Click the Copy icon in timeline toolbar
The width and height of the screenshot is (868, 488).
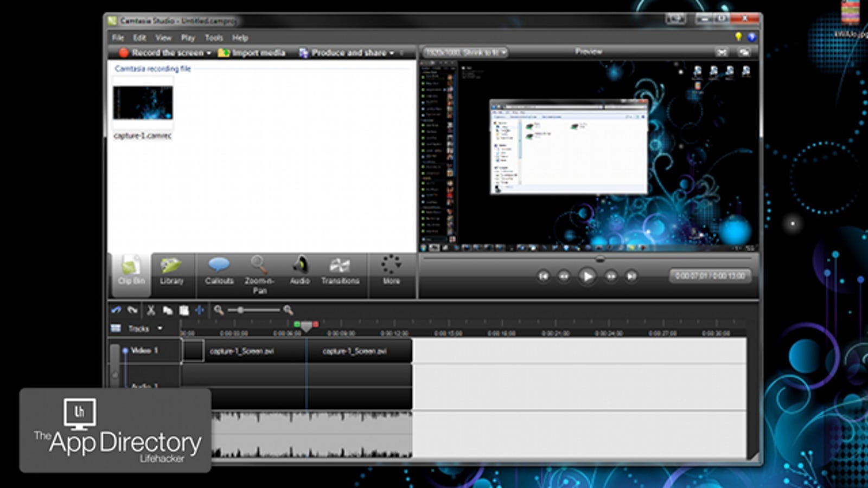point(167,310)
